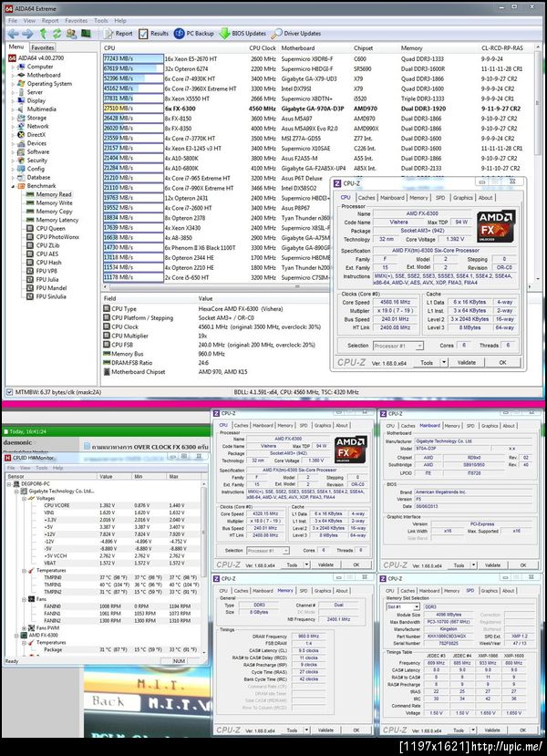Viewport: 547px width, 756px height.
Task: Click Validate in CPU-Z SPD window
Action: point(492,730)
